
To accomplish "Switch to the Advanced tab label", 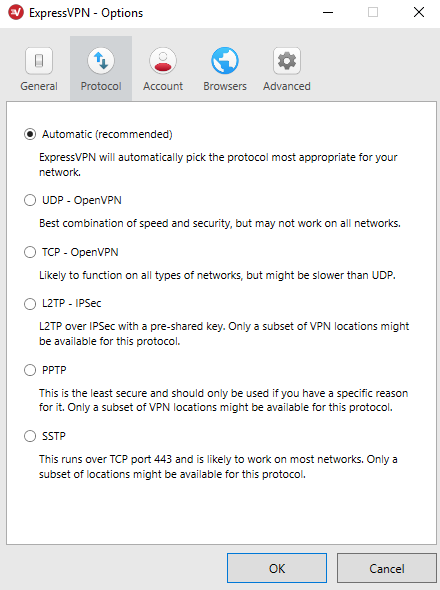I will 287,86.
